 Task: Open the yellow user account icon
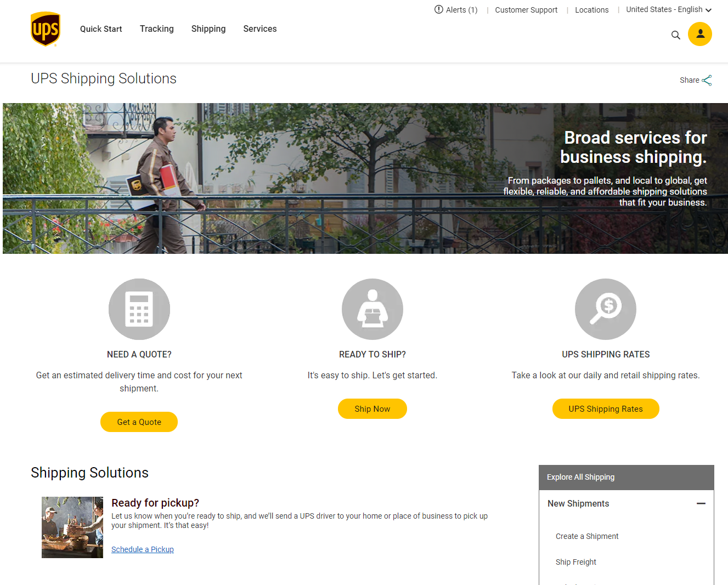pos(700,34)
